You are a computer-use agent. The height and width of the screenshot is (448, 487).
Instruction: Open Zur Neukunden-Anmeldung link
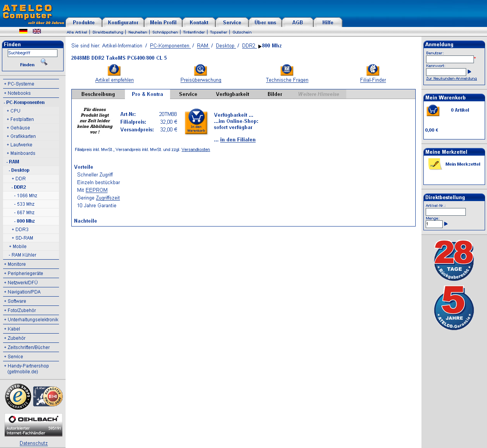(451, 79)
